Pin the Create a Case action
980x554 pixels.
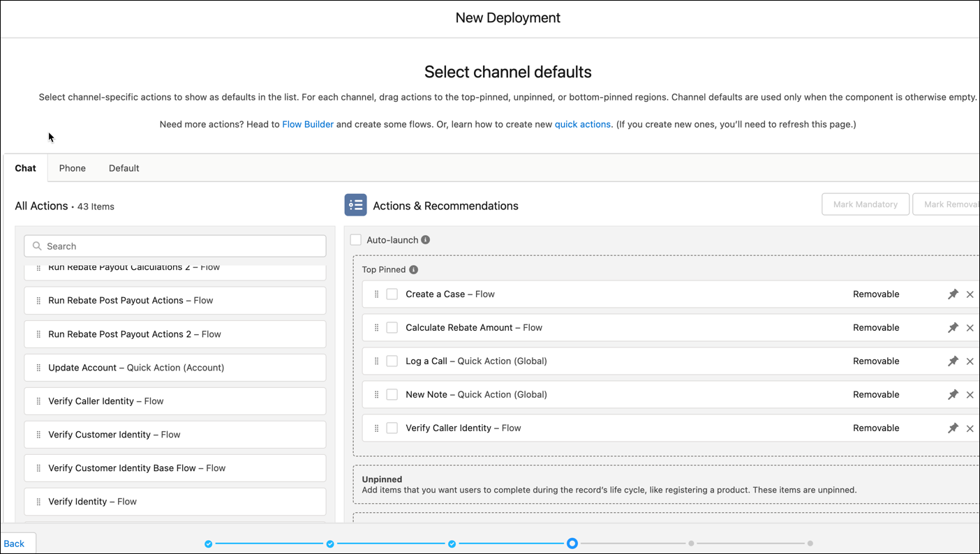point(953,294)
